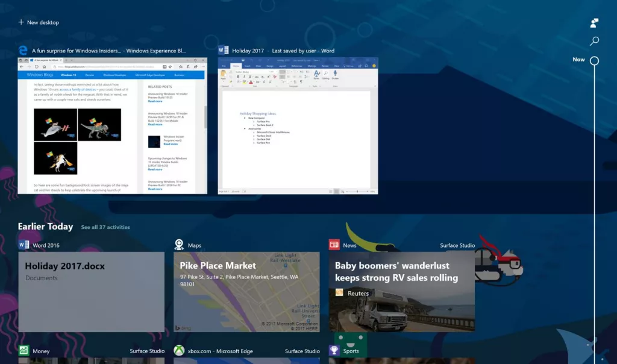This screenshot has width=617, height=364.
Task: Click the Xbox icon on the xbox.com card
Action: coord(178,351)
